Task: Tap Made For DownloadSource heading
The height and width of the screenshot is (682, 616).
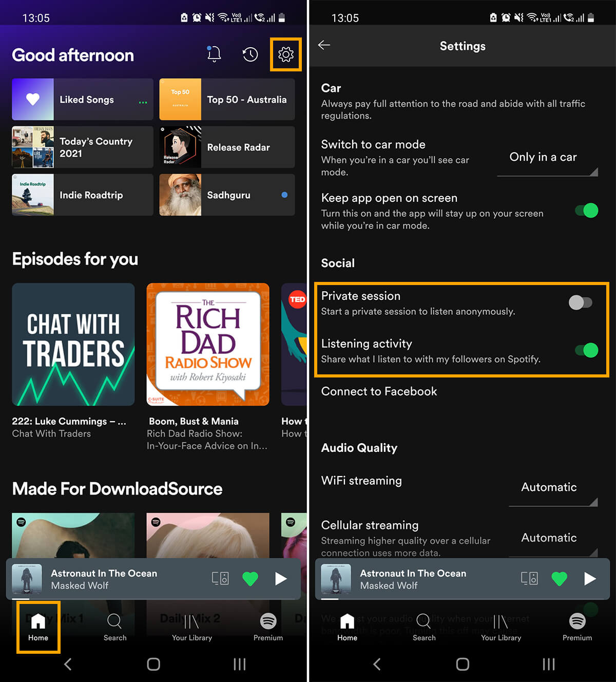Action: click(x=117, y=488)
